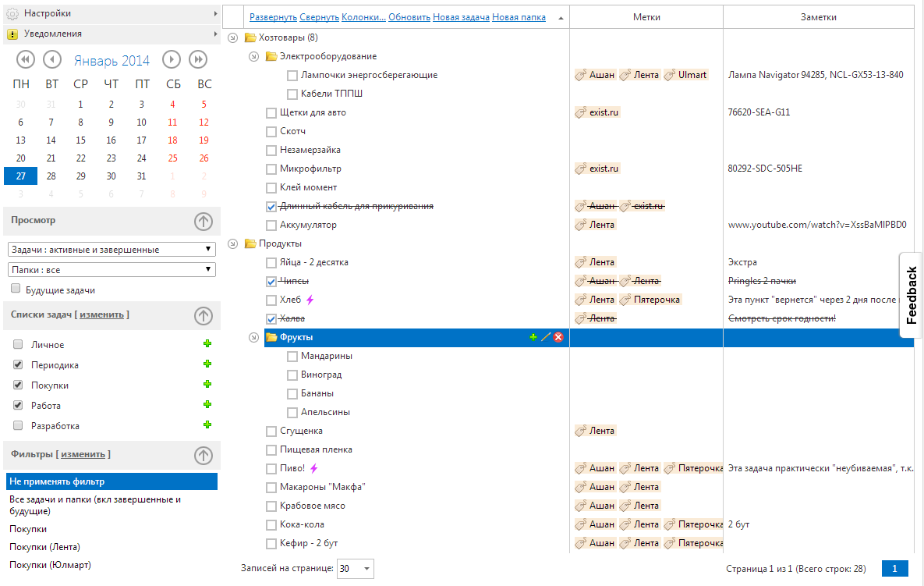Image resolution: width=924 pixels, height=586 pixels.
Task: Add task to Покупки list
Action: (x=207, y=384)
